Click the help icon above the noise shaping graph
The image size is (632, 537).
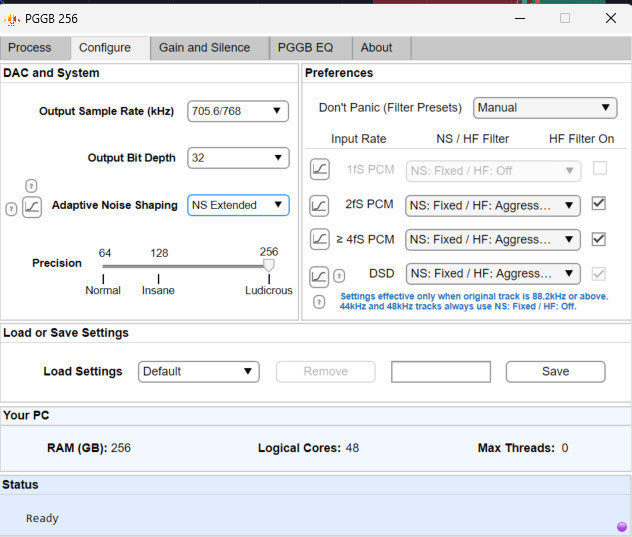point(31,186)
